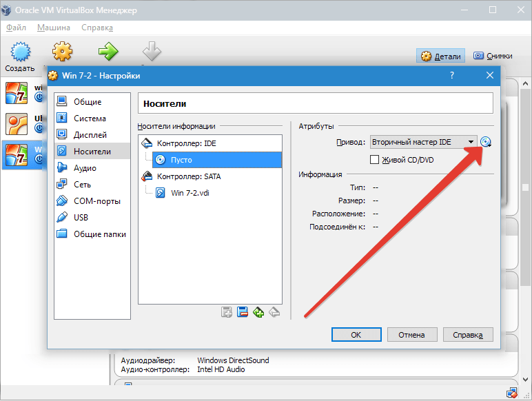Click the Создать new machine toolbar icon
Image resolution: width=532 pixels, height=401 pixels.
[x=19, y=56]
